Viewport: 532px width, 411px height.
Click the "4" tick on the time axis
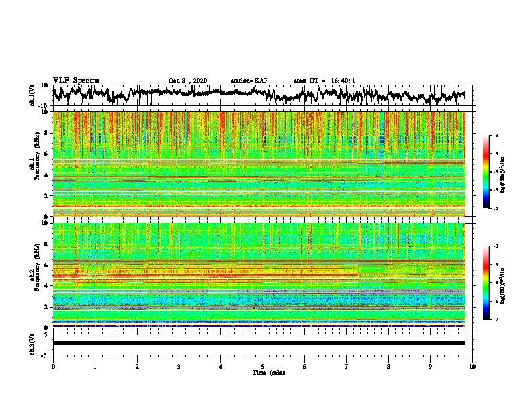221,366
